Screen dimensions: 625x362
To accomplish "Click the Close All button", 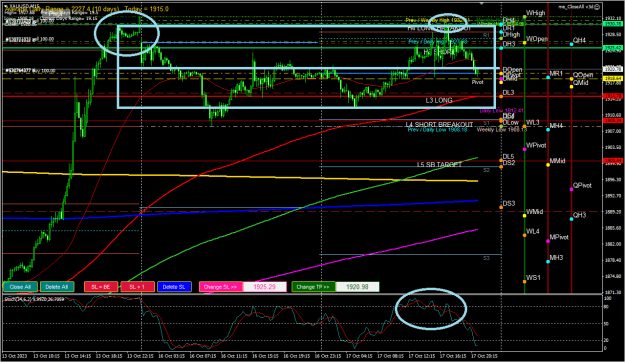I will pos(20,287).
